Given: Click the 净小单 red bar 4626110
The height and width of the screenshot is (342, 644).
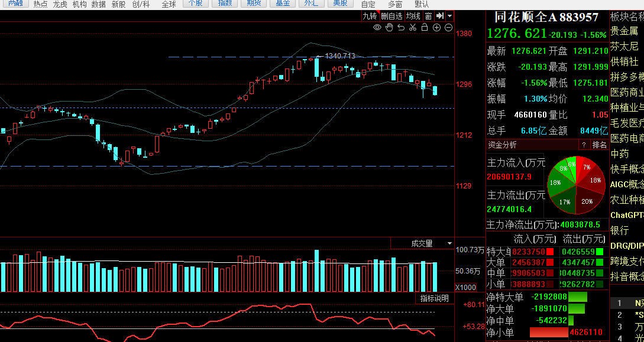Looking at the screenshot, I should pyautogui.click(x=549, y=332).
